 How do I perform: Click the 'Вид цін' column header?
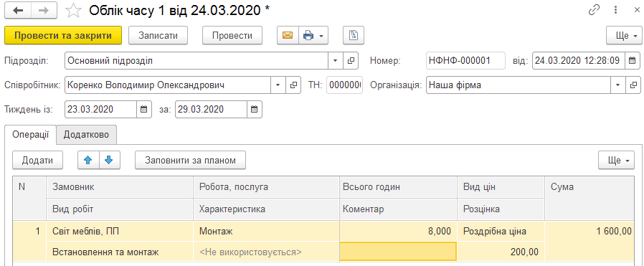pyautogui.click(x=501, y=187)
